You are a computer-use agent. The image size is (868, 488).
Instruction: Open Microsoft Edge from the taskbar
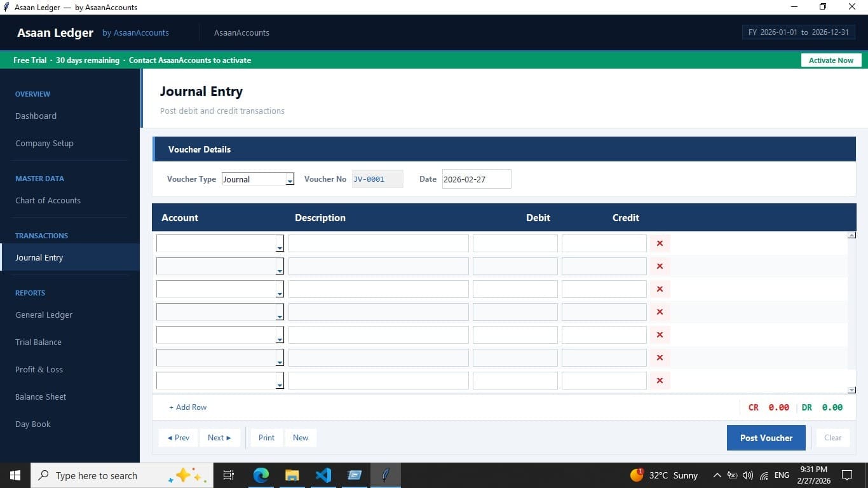coord(261,475)
